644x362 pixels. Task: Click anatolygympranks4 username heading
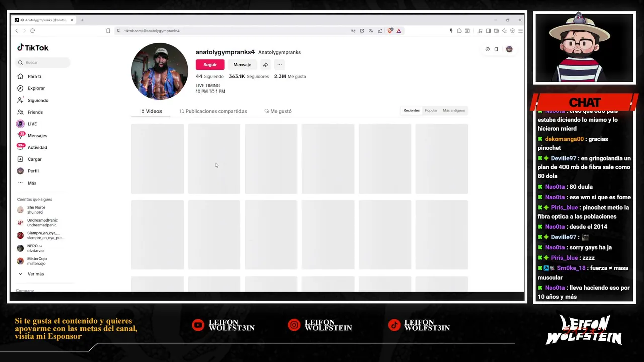pos(225,52)
